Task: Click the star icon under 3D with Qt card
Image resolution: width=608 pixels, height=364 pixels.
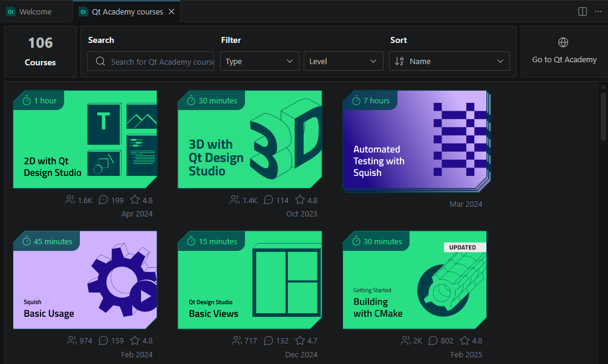Action: coord(299,200)
